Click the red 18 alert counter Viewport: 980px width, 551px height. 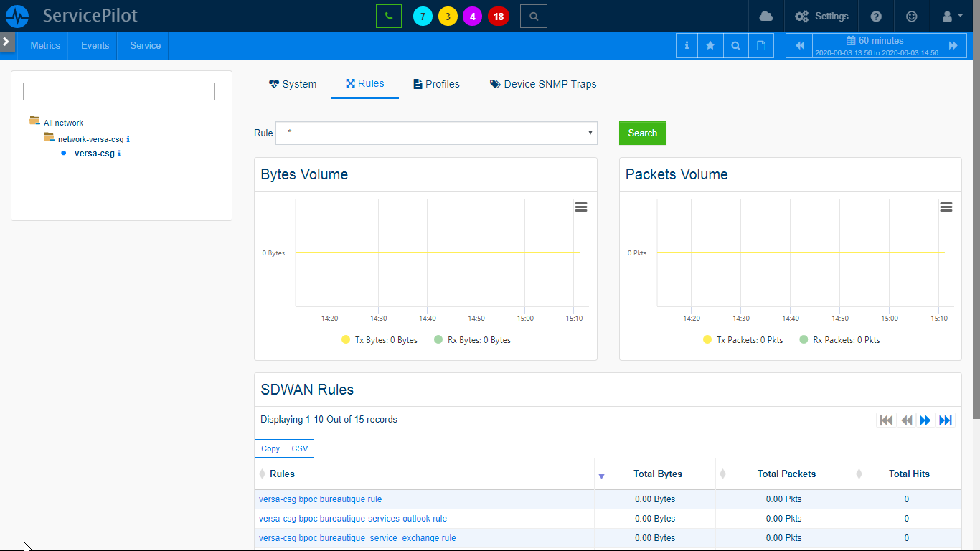[498, 17]
